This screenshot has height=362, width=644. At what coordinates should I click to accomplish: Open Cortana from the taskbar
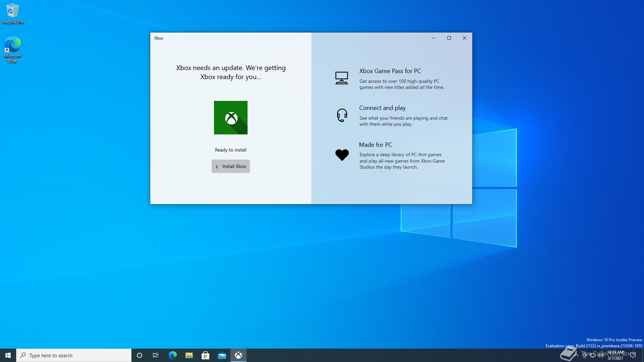pos(140,355)
